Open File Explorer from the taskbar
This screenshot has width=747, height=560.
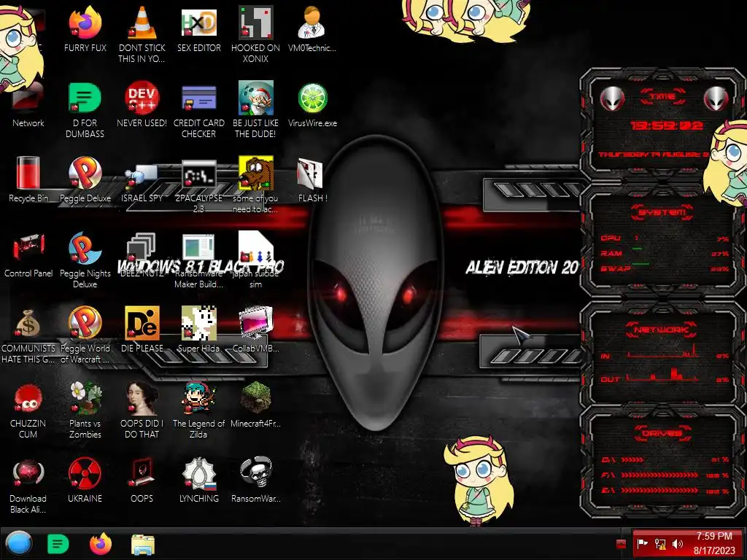click(x=142, y=545)
